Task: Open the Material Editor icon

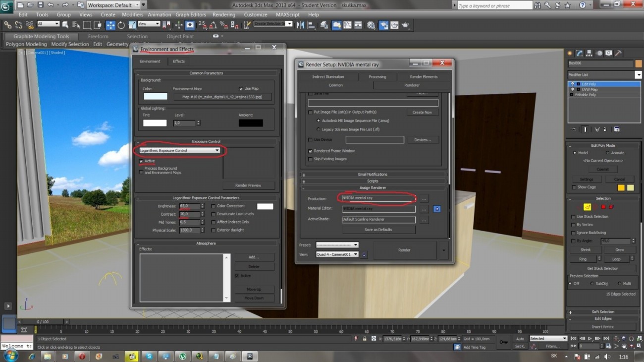Action: [x=371, y=25]
